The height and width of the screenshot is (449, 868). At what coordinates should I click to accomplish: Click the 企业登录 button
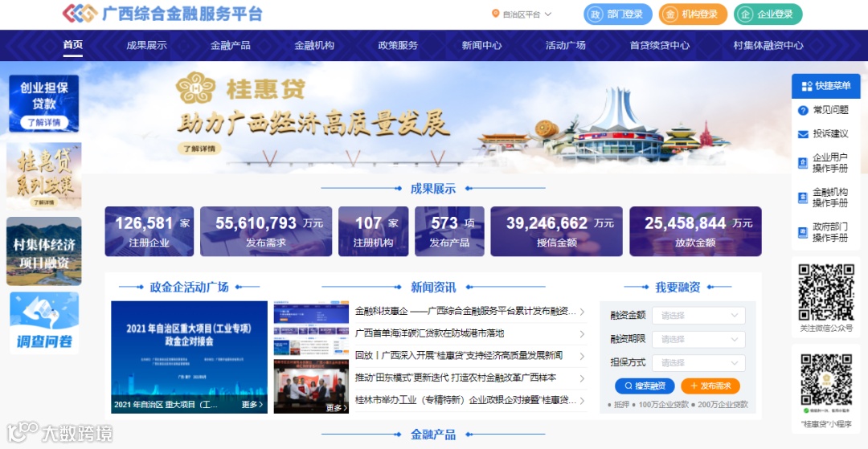768,14
